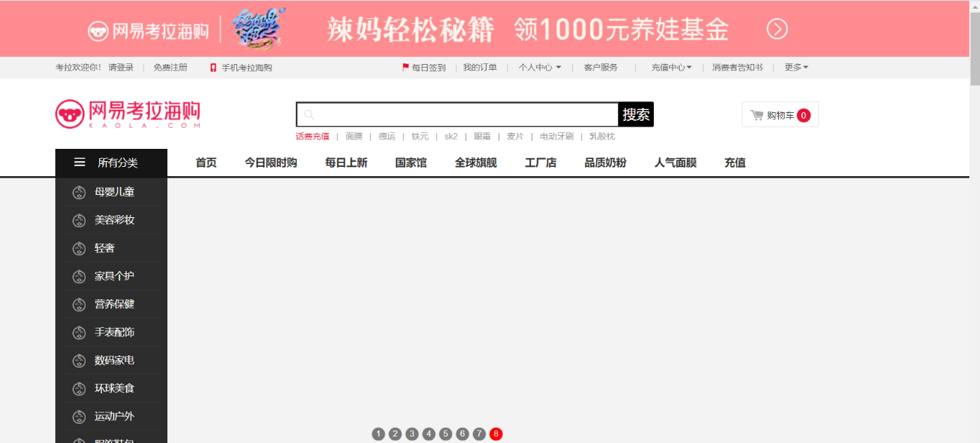Click the icon next to 轻奢
The width and height of the screenshot is (980, 443).
coord(79,248)
